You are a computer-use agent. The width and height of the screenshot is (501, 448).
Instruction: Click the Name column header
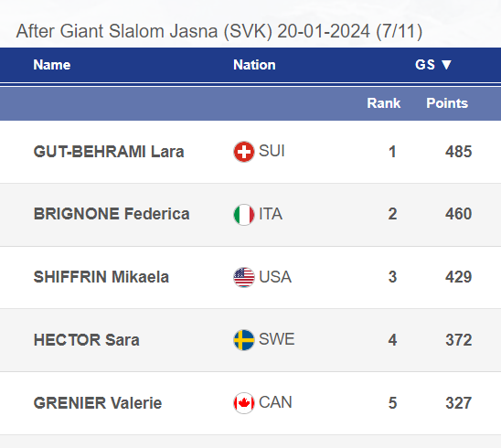point(52,65)
